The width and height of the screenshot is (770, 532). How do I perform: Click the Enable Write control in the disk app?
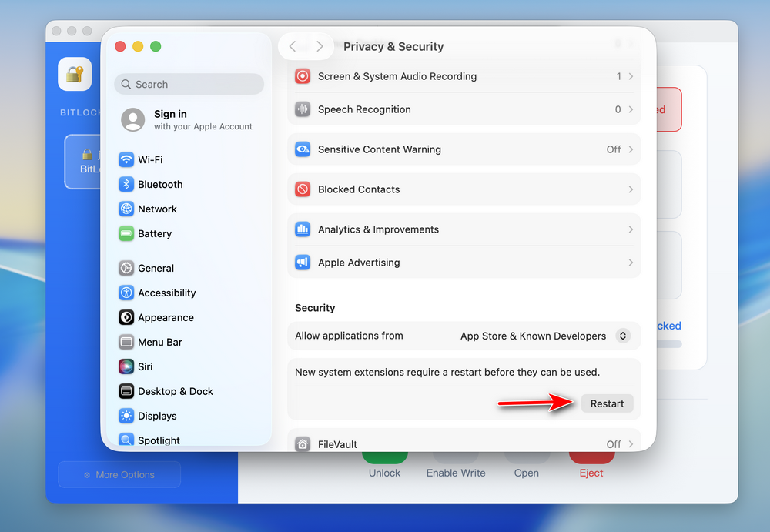(x=455, y=462)
